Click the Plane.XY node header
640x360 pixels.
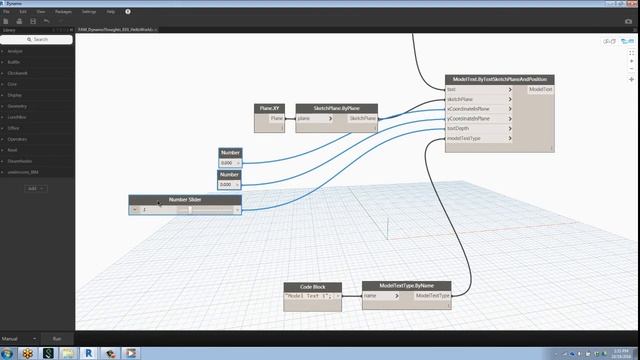269,109
